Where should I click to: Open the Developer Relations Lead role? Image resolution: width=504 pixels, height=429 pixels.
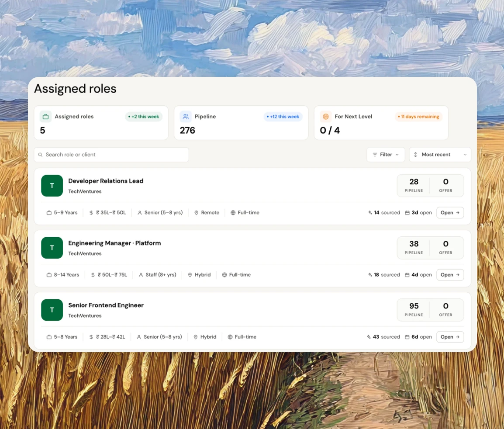[450, 213]
